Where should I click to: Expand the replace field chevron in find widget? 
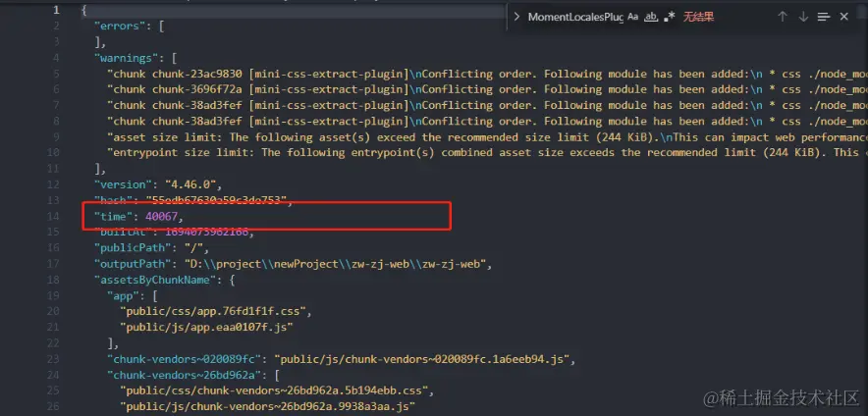pyautogui.click(x=516, y=17)
